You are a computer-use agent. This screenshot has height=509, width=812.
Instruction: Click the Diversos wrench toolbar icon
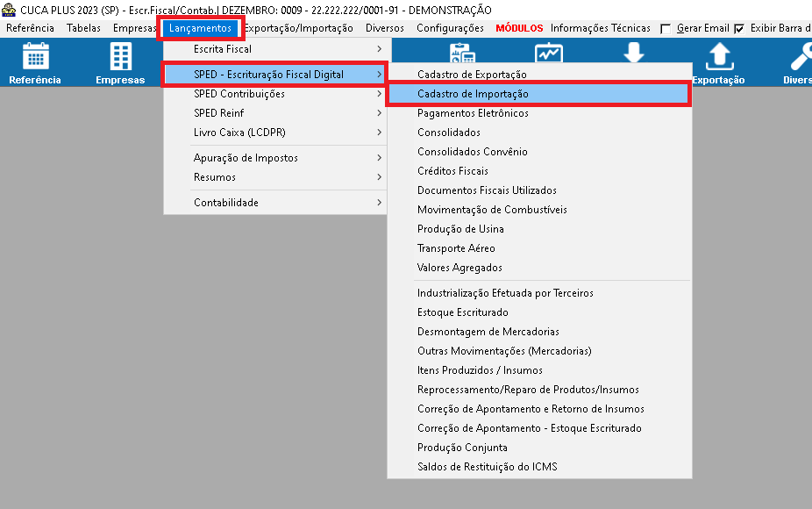[797, 62]
